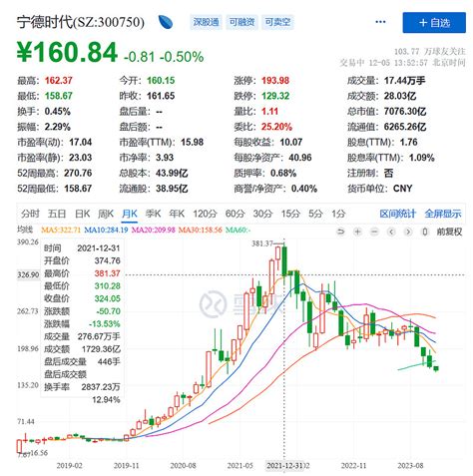Click the 总市值 value 7076.30亿

tap(405, 111)
